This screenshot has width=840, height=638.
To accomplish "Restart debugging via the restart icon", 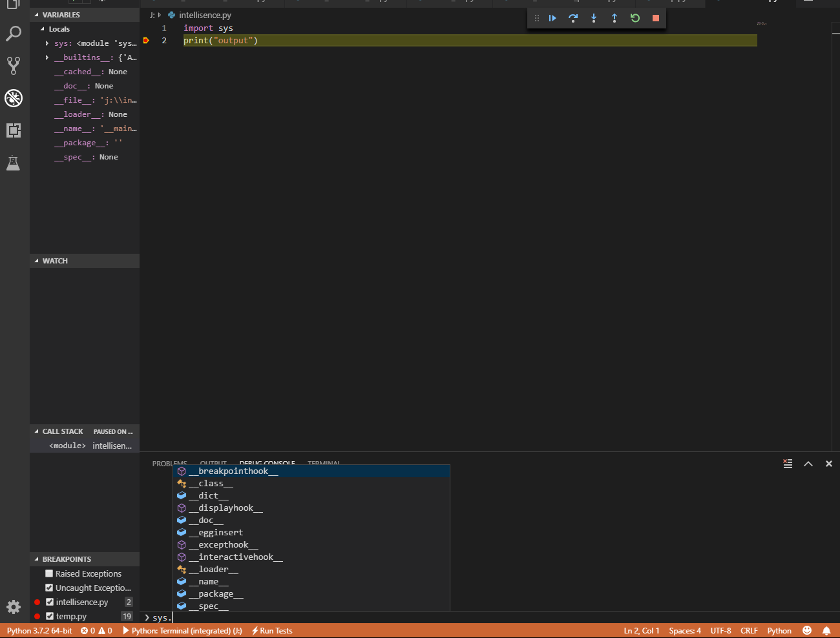I will [635, 18].
